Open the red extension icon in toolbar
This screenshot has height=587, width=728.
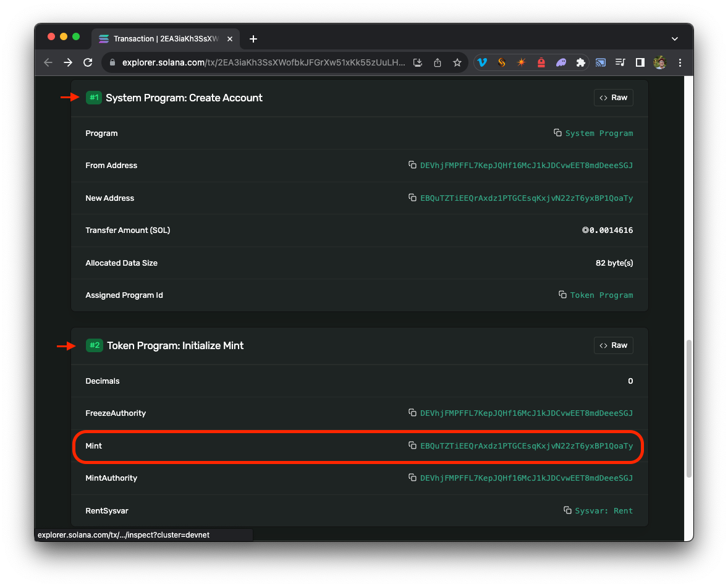click(541, 62)
